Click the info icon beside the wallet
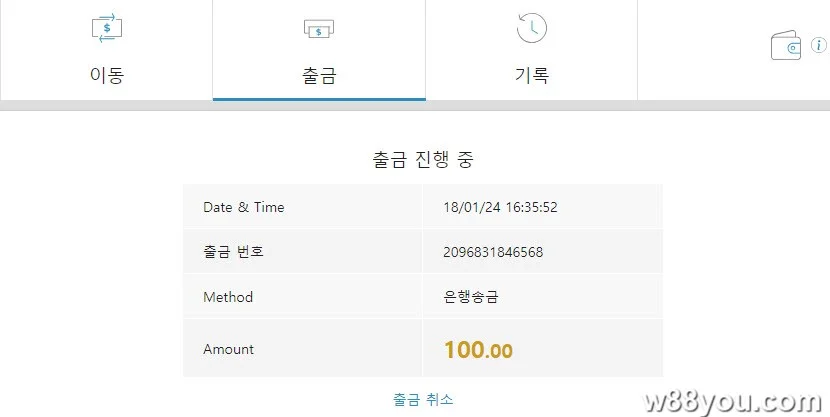Screen dimensions: 830x417 [819, 45]
